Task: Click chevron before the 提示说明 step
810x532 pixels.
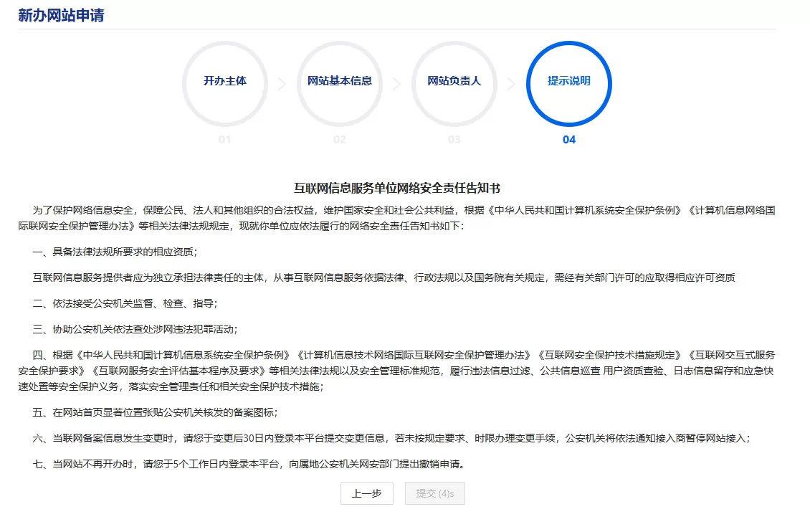Action: [511, 83]
